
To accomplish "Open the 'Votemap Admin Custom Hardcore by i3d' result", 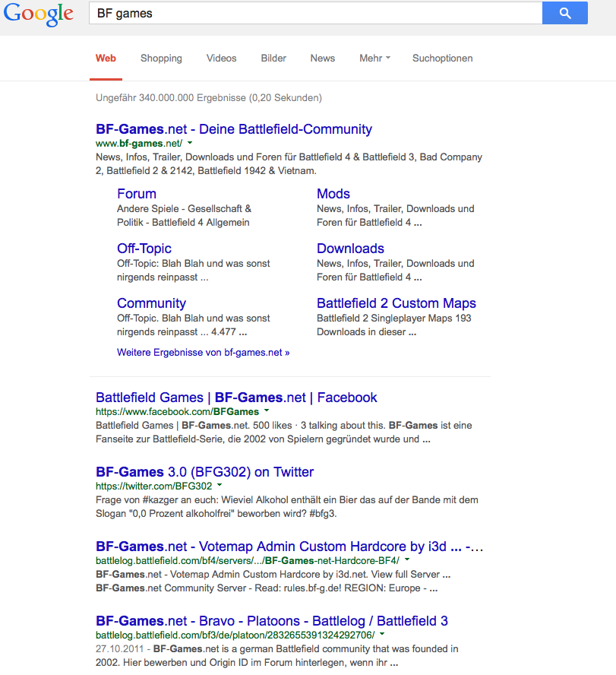I will pos(289,547).
